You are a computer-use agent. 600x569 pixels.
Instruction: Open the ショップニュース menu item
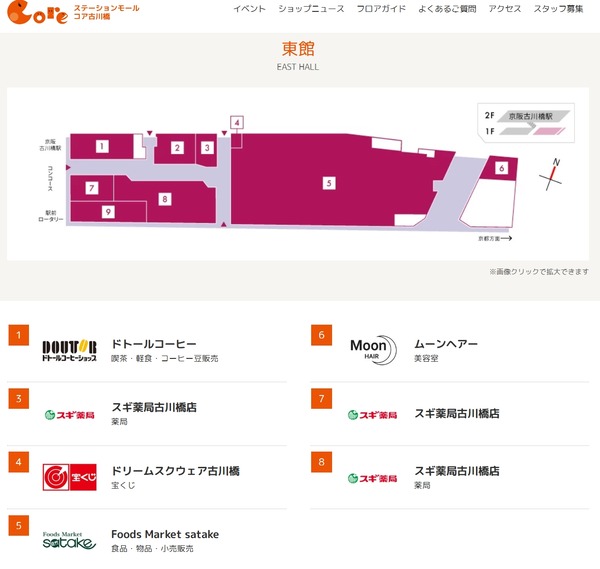(311, 9)
